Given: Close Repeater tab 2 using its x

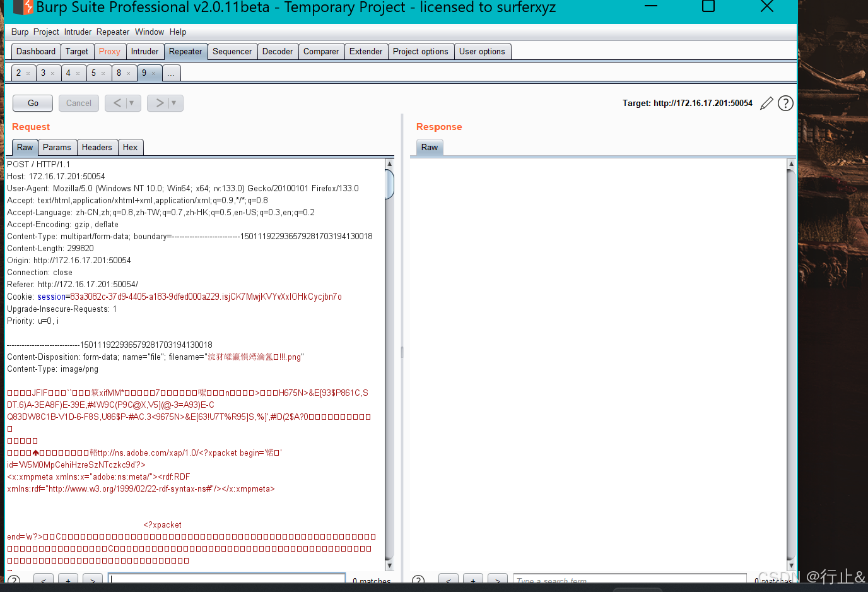Looking at the screenshot, I should tap(28, 73).
